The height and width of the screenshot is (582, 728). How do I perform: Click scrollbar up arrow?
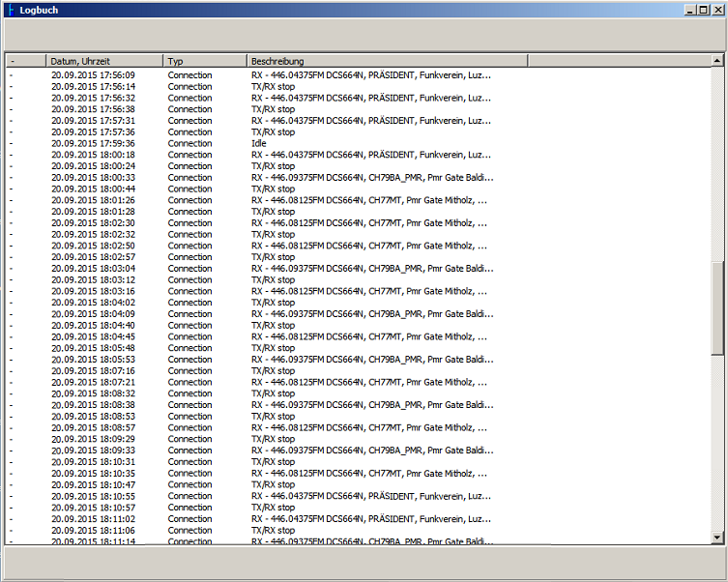tap(717, 60)
